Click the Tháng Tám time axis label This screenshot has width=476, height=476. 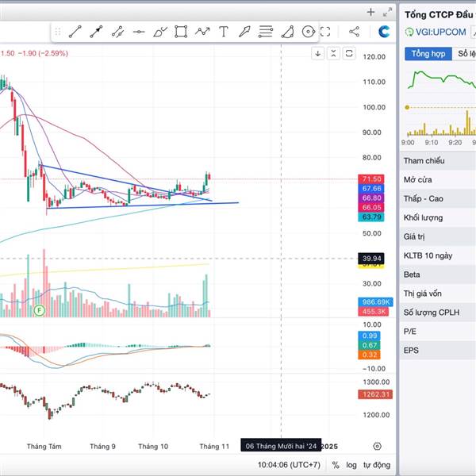tap(44, 446)
